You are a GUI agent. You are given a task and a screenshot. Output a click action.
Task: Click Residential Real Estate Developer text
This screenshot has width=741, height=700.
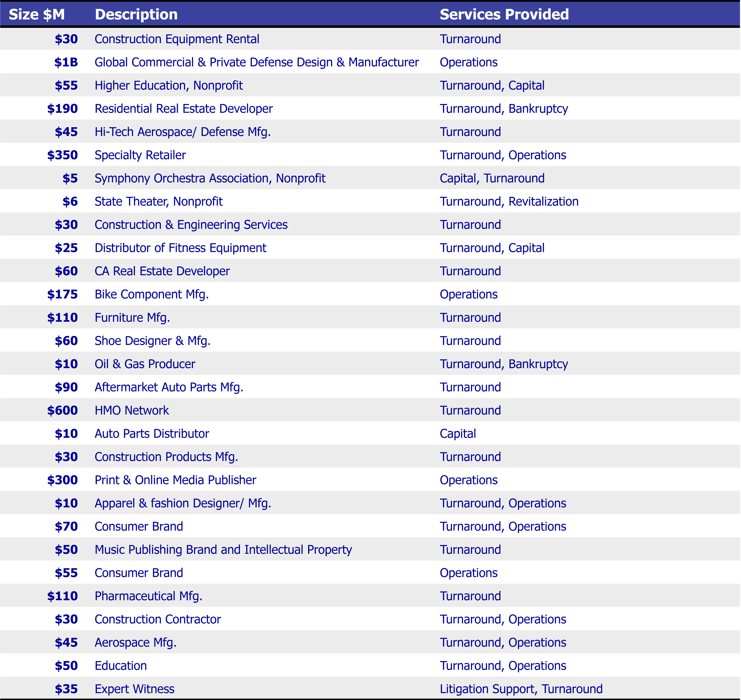184,108
